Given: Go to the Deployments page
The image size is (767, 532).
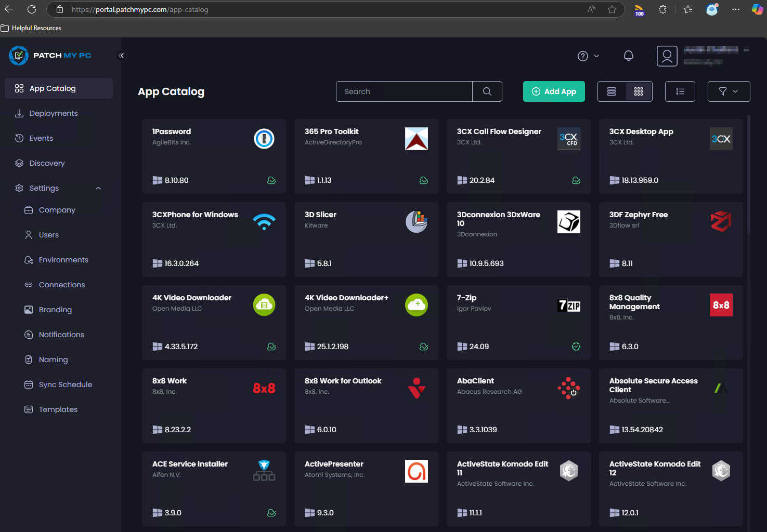Looking at the screenshot, I should pos(53,113).
